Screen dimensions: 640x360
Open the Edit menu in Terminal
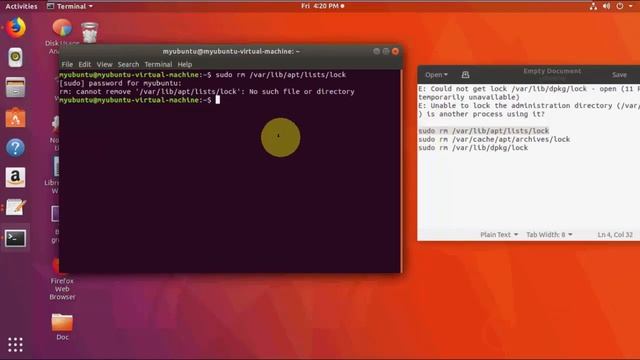pyautogui.click(x=84, y=64)
